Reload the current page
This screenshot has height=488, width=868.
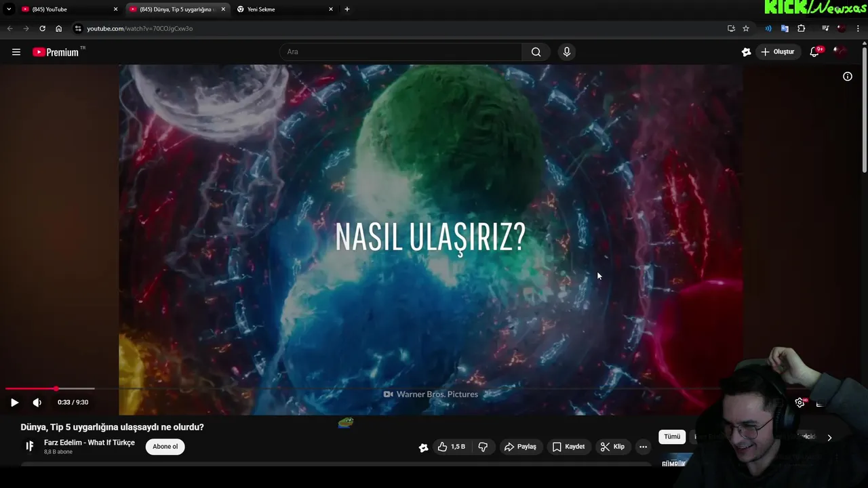(x=42, y=28)
